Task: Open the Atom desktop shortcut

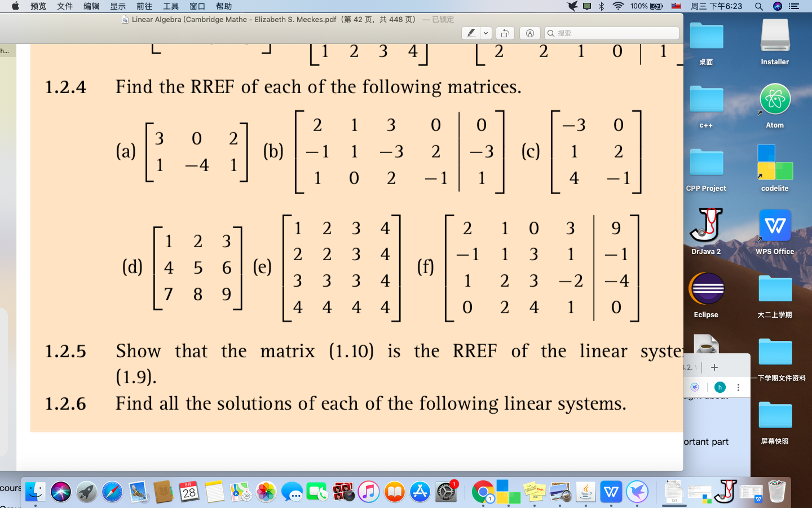Action: pos(775,106)
